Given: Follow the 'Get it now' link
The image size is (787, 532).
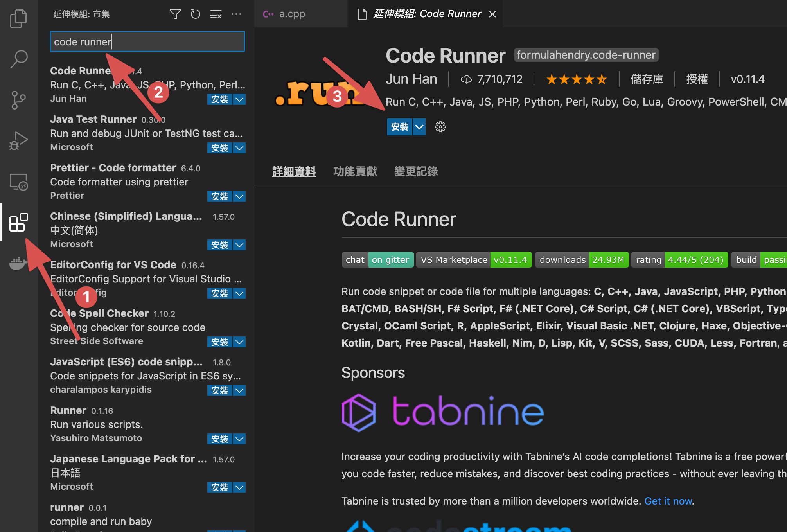Looking at the screenshot, I should point(668,501).
